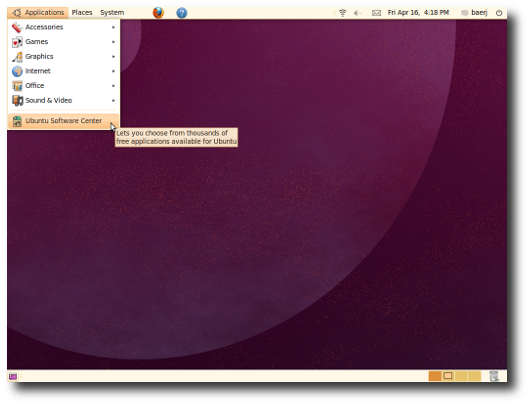The width and height of the screenshot is (530, 405).
Task: Click the date and time clock
Action: (x=418, y=13)
